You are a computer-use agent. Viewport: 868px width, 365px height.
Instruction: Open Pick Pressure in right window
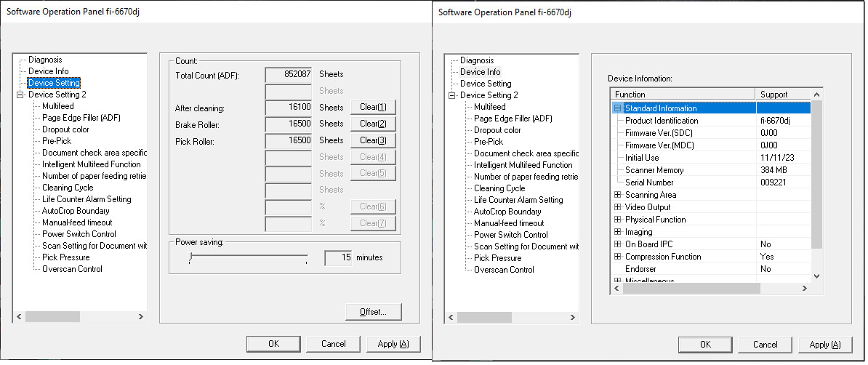point(498,258)
